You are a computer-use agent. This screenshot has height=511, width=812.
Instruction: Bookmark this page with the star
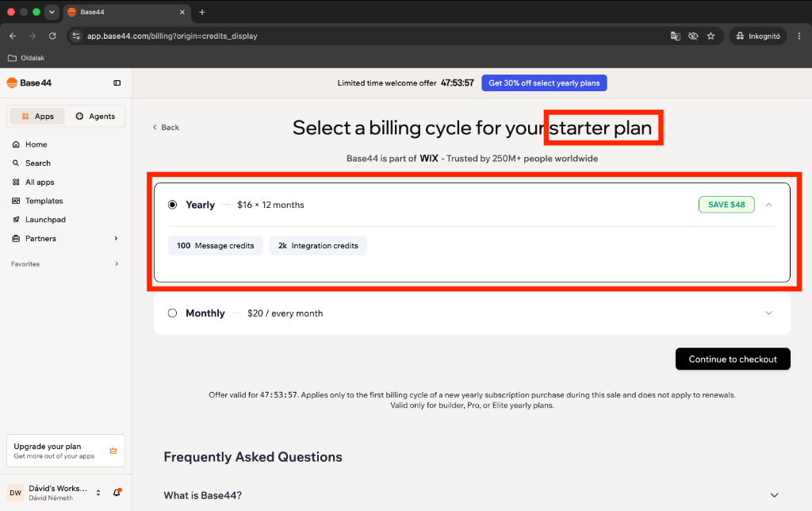(711, 36)
